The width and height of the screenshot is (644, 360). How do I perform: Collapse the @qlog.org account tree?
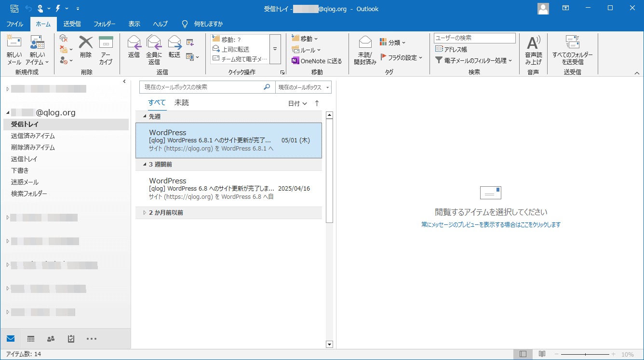point(8,113)
